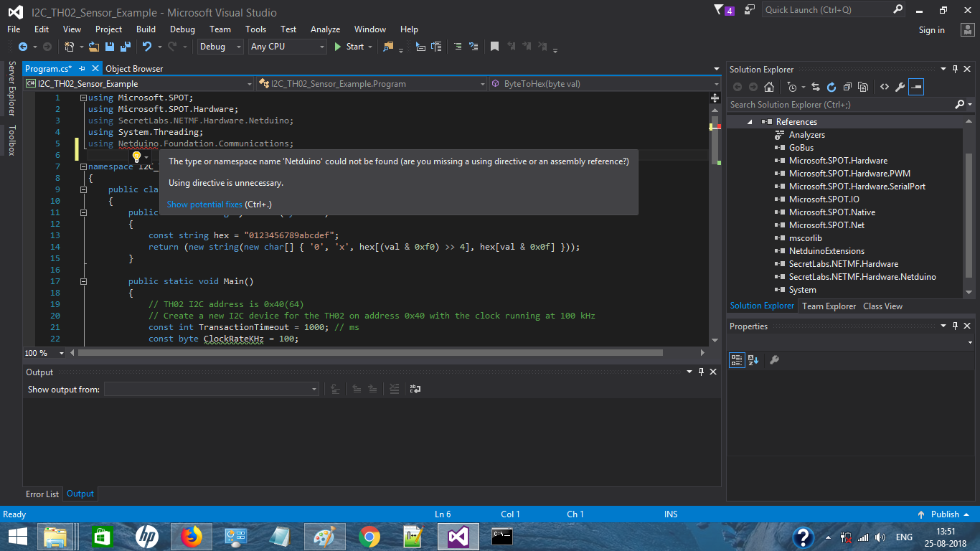Click the Find in Files toolbar icon
980x551 pixels.
[388, 47]
